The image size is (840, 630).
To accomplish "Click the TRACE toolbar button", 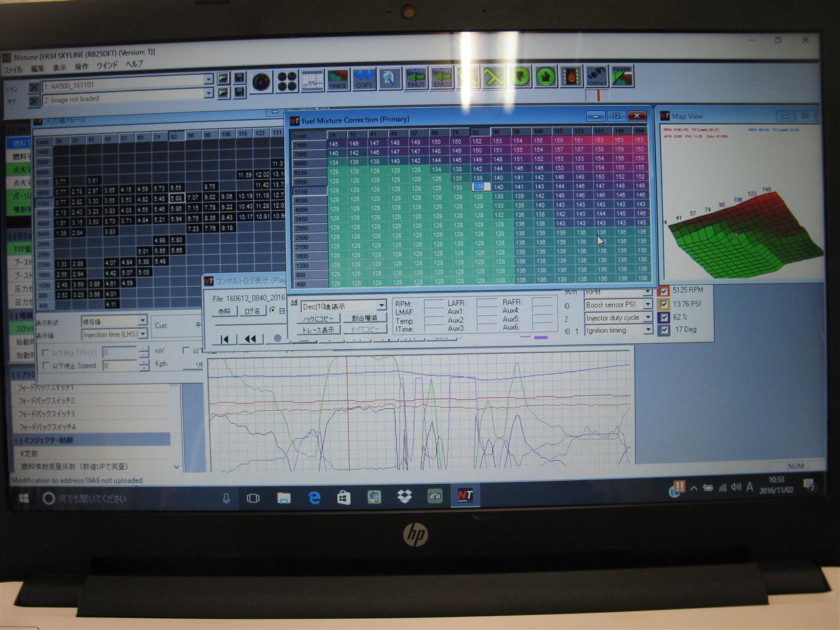I will 338,79.
